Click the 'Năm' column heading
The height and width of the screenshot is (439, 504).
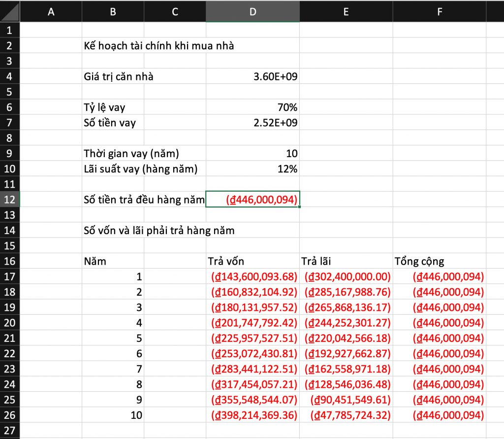coord(95,261)
